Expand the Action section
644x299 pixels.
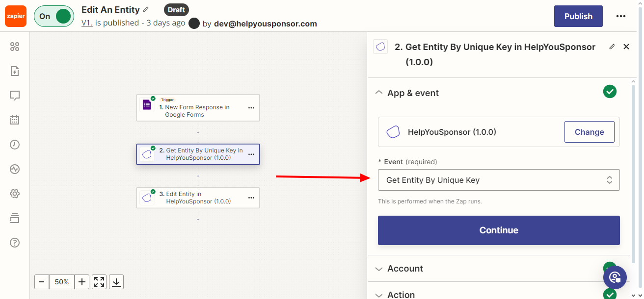coord(378,295)
